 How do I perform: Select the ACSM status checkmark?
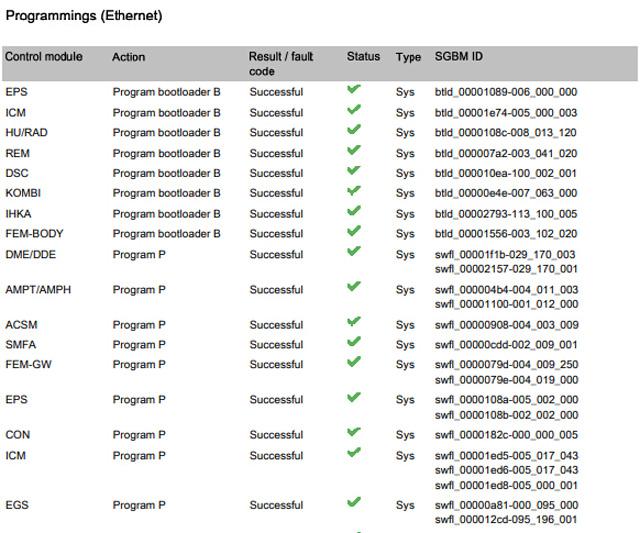tap(354, 323)
